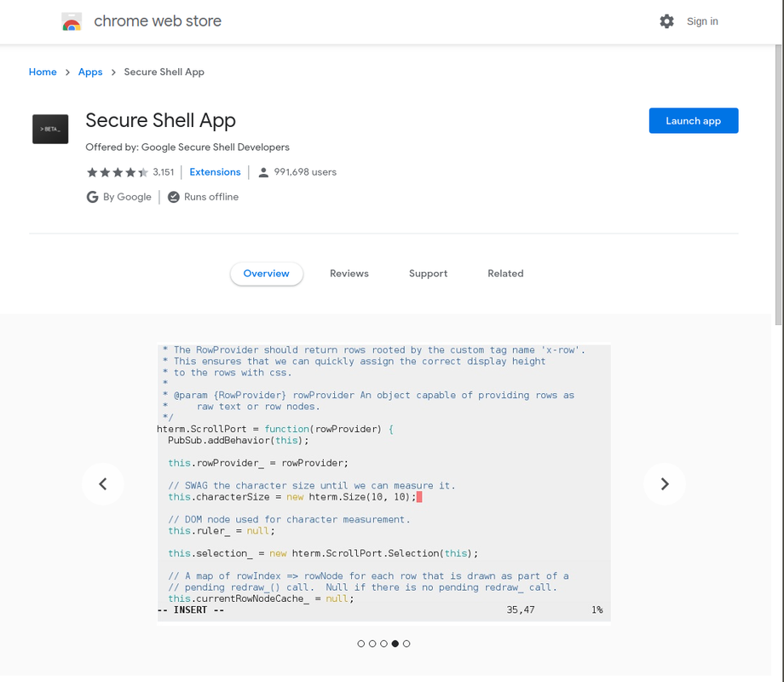Click the 'Secure Shell App' heading
This screenshot has width=784, height=682.
pyautogui.click(x=160, y=120)
